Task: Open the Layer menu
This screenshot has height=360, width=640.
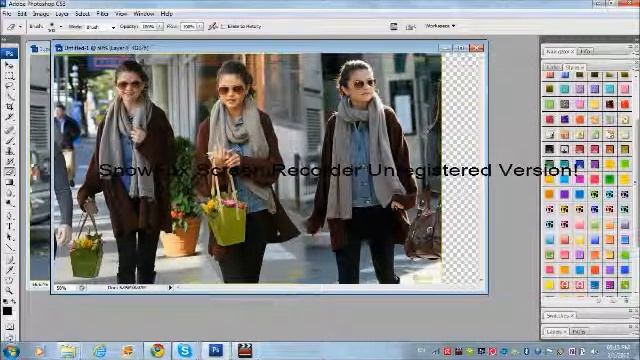Action: [x=62, y=14]
